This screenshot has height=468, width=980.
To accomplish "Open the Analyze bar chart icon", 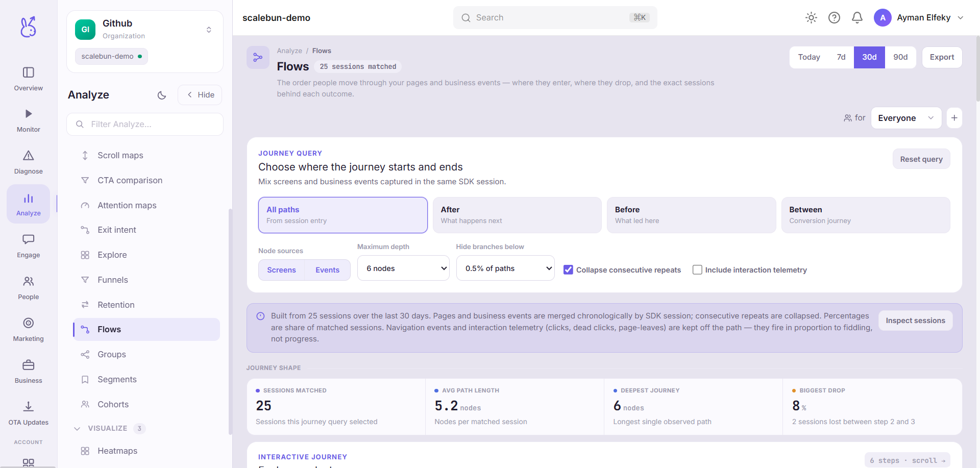I will click(29, 199).
